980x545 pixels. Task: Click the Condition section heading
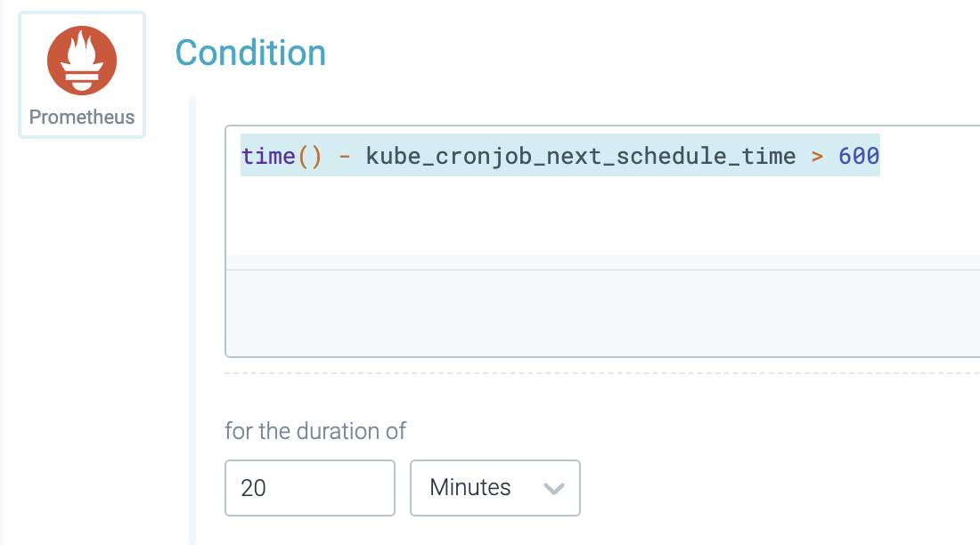(x=250, y=53)
